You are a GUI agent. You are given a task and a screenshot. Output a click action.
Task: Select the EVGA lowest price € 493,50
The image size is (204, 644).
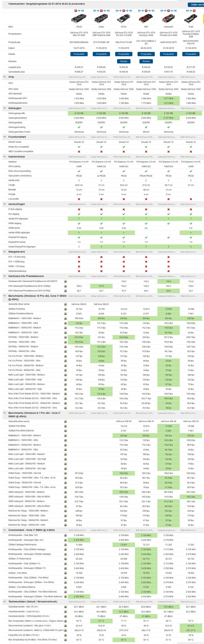pyautogui.click(x=124, y=67)
